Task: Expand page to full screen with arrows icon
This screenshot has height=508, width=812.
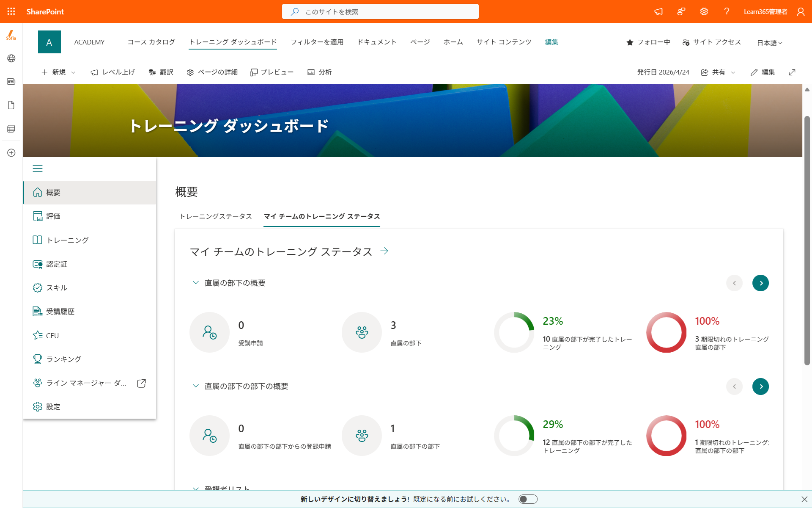Action: point(792,72)
